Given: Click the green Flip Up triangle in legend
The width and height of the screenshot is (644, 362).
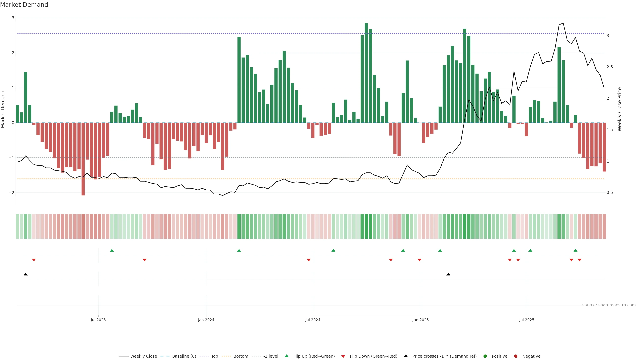Looking at the screenshot, I should click(286, 356).
